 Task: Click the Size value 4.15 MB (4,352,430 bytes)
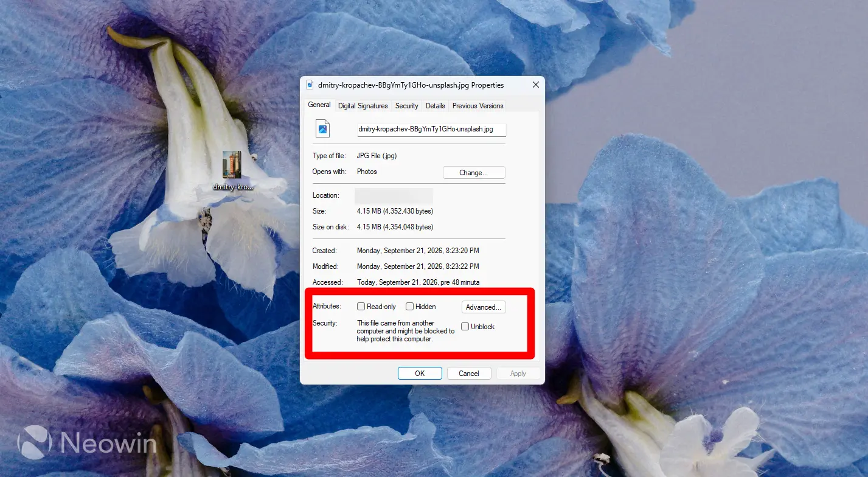[x=395, y=211]
